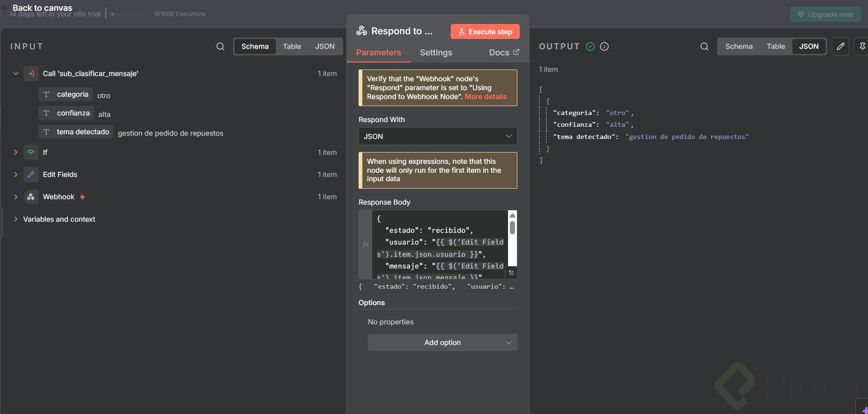Click the More details link
Screen dimensions: 868x414
coord(485,97)
